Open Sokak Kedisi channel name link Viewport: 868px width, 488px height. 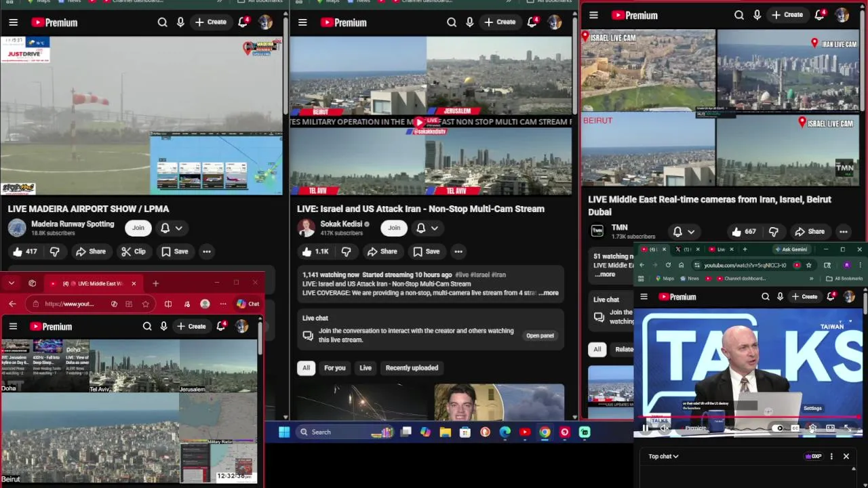tap(341, 224)
